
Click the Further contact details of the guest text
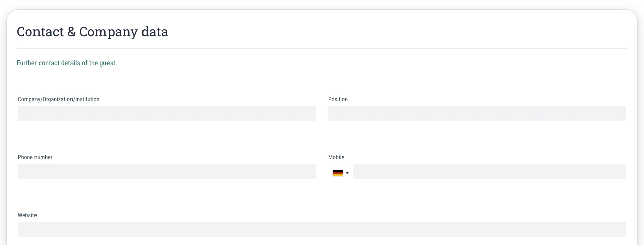coord(67,63)
